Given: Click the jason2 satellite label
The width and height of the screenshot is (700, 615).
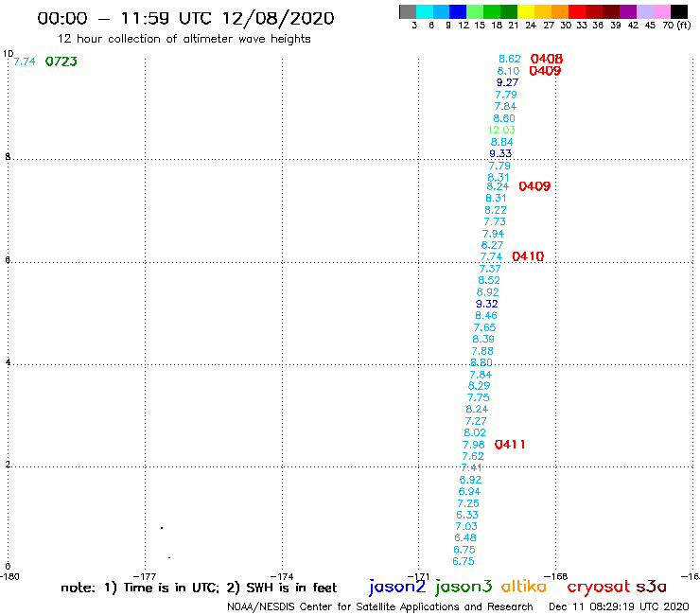Looking at the screenshot, I should (397, 588).
